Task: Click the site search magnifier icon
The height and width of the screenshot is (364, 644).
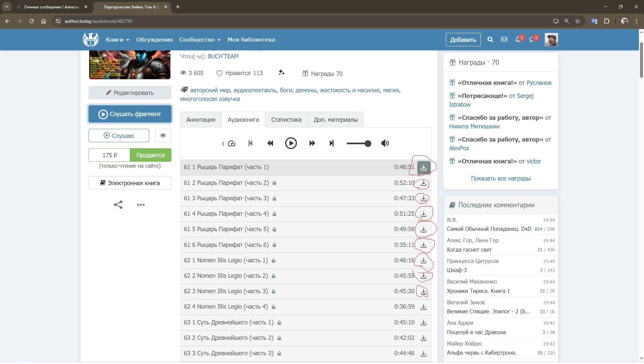Action: click(490, 40)
